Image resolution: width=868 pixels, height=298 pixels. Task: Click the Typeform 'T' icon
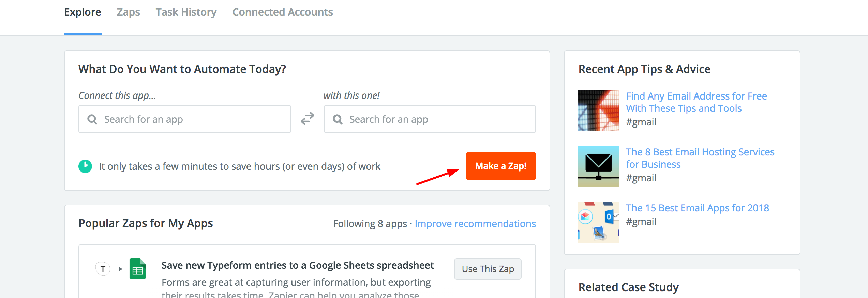click(x=103, y=269)
